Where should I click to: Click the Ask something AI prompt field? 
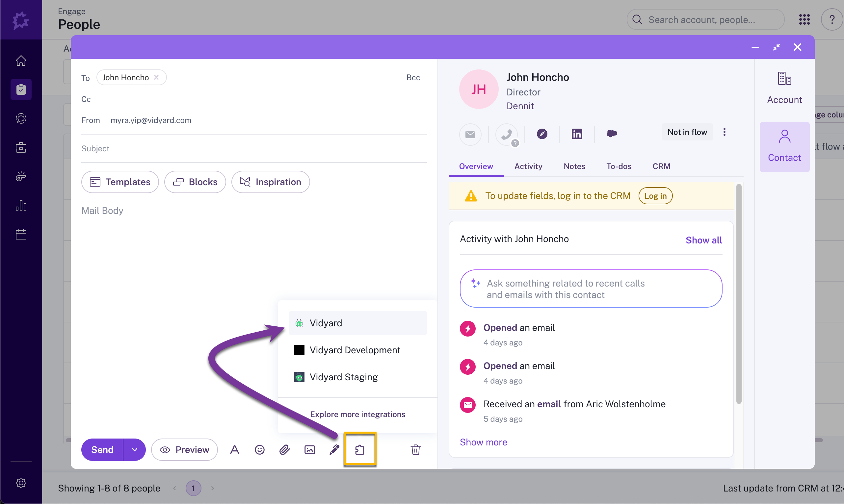pyautogui.click(x=591, y=289)
